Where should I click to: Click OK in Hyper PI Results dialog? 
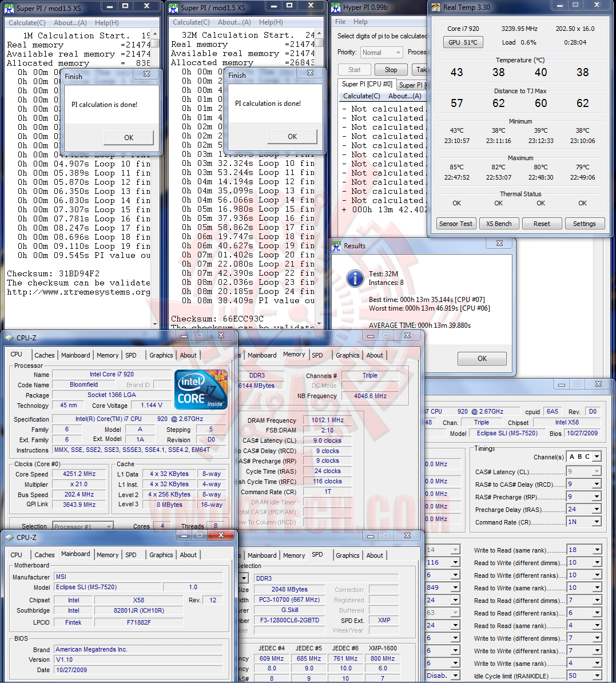(x=482, y=359)
